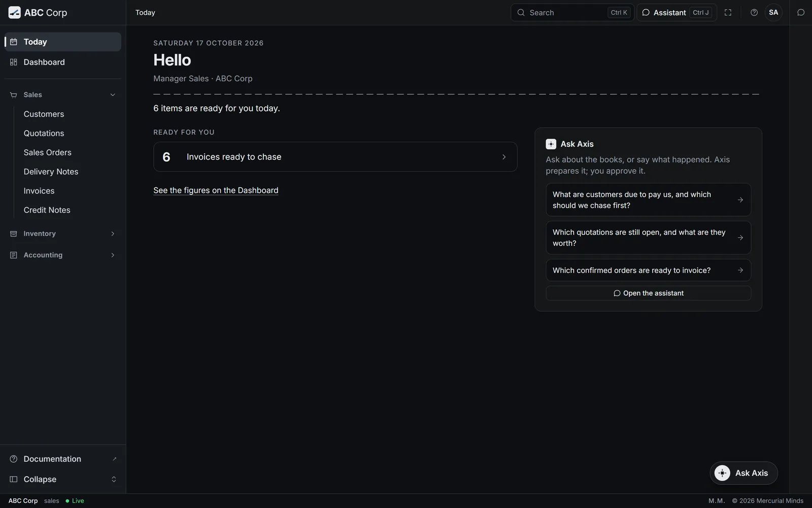Click 'ABC Corp' in the status bar
This screenshot has width=812, height=508.
pyautogui.click(x=23, y=501)
